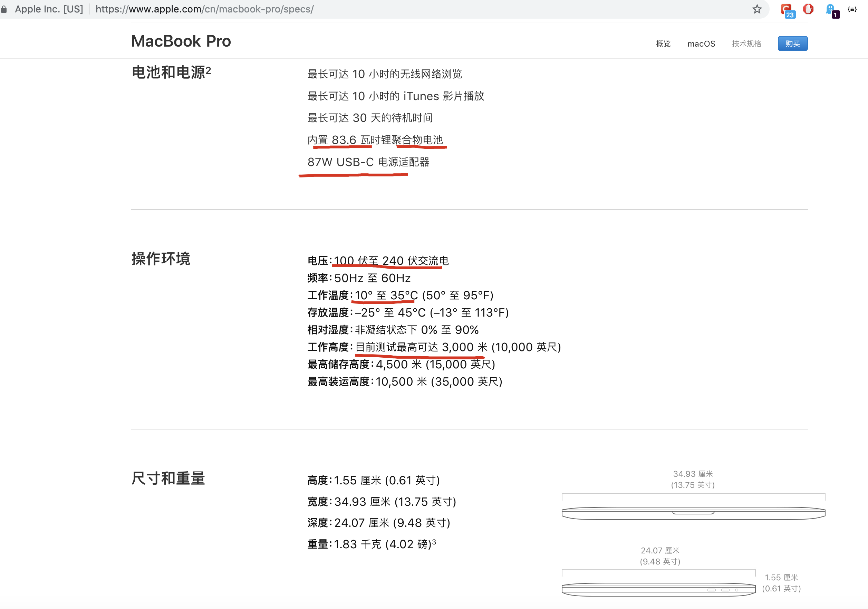868x609 pixels.
Task: Bookmark this page with the star icon
Action: coord(756,9)
